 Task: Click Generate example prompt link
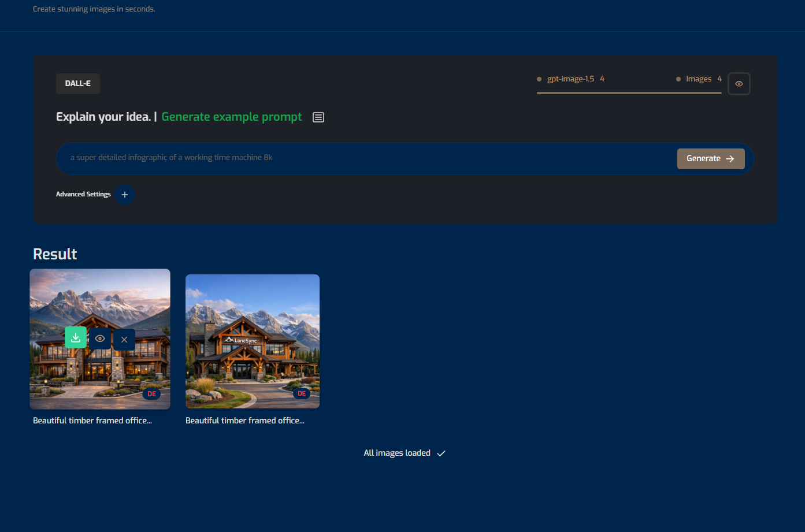[231, 117]
